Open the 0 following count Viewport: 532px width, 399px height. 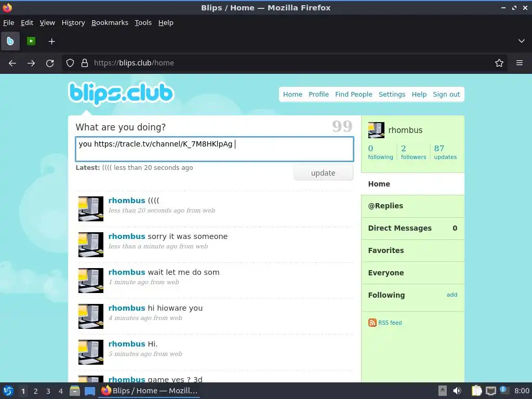point(380,152)
